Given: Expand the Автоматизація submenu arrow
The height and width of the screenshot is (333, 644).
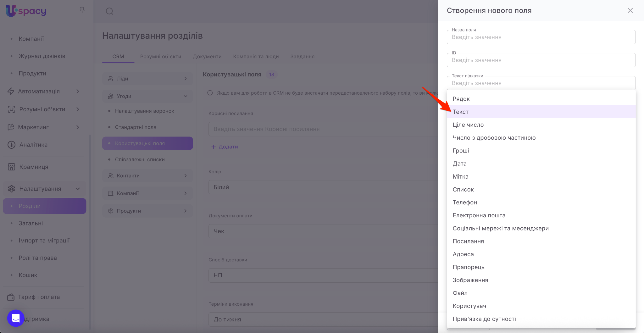Looking at the screenshot, I should [78, 91].
